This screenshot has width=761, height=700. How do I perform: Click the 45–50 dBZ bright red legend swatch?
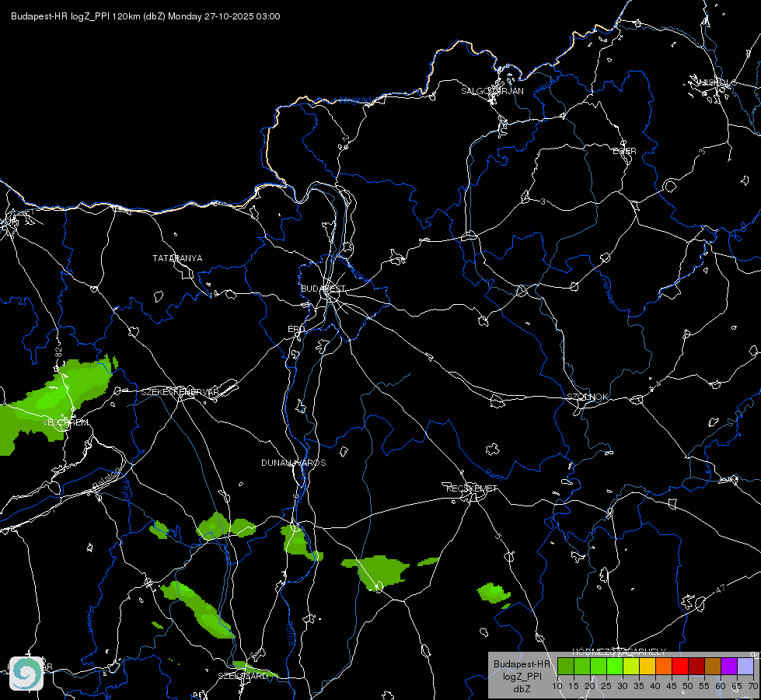click(x=680, y=666)
